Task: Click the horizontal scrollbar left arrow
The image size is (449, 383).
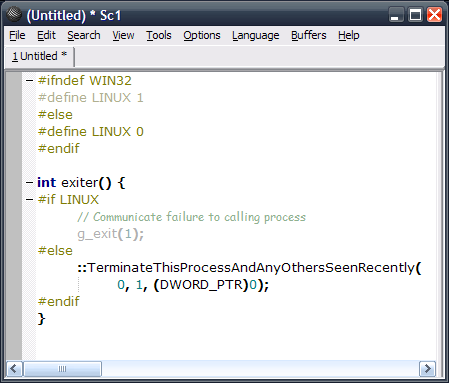Action: tap(14, 369)
